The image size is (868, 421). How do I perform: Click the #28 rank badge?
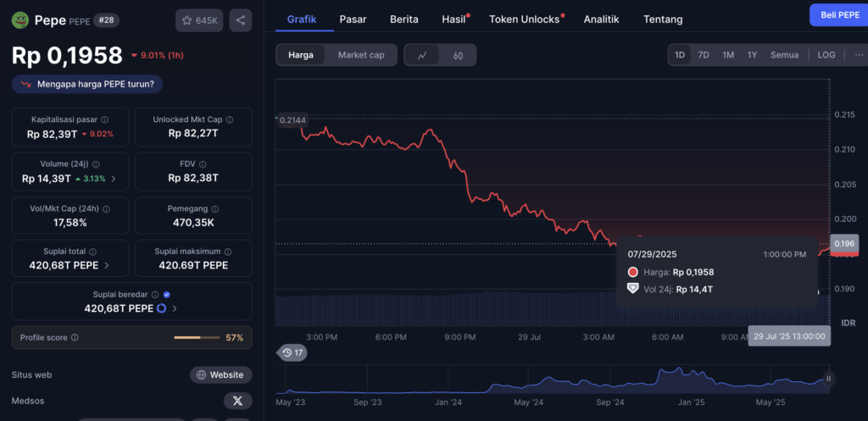click(106, 20)
